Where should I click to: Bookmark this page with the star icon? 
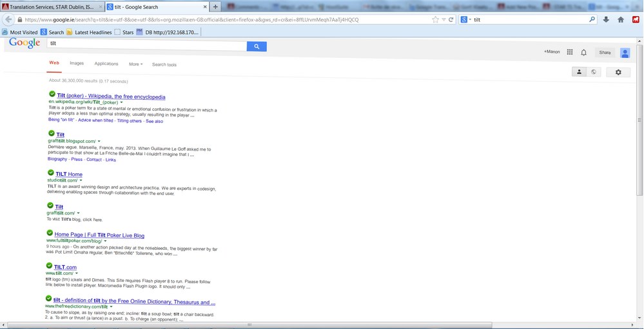click(x=435, y=20)
